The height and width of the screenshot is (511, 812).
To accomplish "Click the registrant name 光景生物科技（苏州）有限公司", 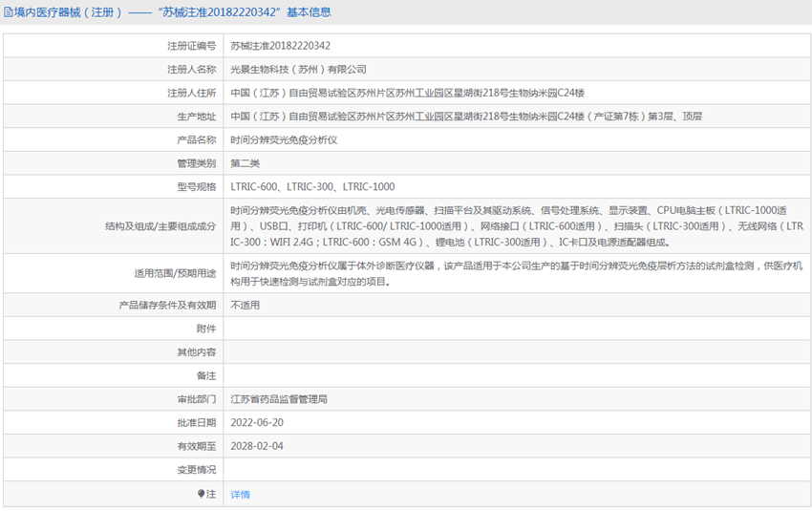I will click(298, 69).
